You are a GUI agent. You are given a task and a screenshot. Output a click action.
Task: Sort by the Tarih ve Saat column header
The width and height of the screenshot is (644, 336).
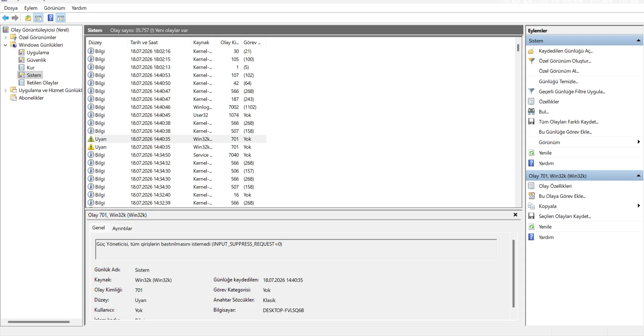tap(159, 43)
